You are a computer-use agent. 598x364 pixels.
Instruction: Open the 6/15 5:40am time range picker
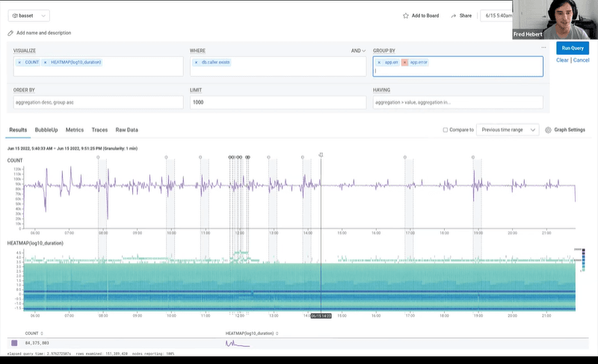click(x=500, y=15)
